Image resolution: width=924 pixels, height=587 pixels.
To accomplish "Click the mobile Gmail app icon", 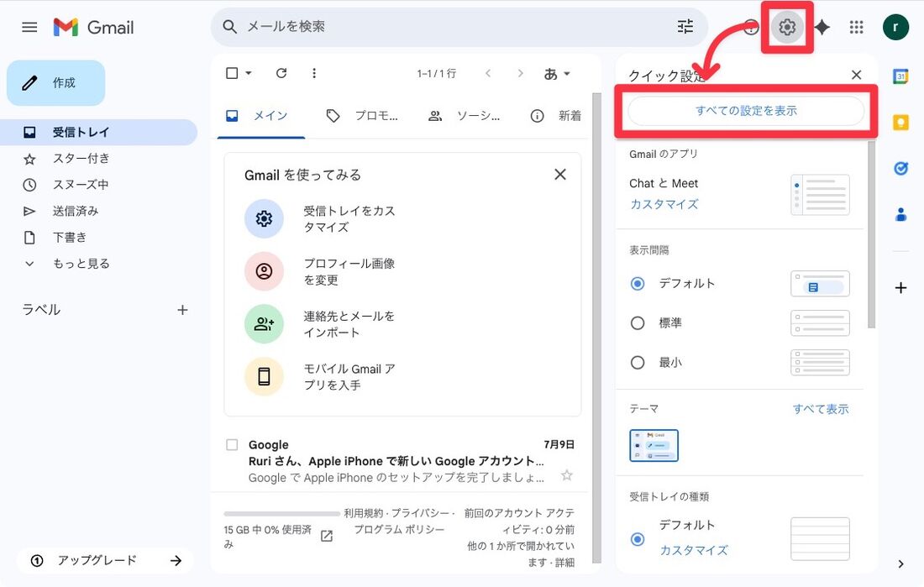I will 264,376.
